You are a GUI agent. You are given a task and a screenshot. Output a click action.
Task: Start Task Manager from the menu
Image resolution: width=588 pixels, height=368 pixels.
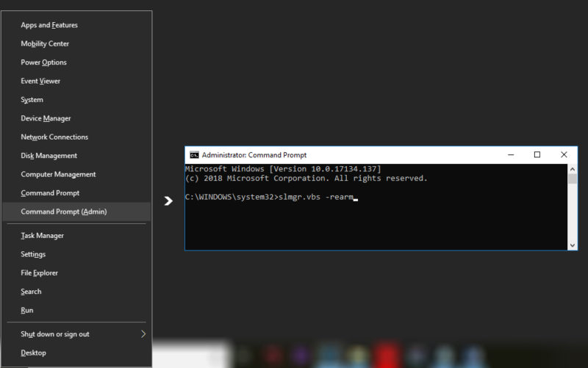tap(42, 236)
